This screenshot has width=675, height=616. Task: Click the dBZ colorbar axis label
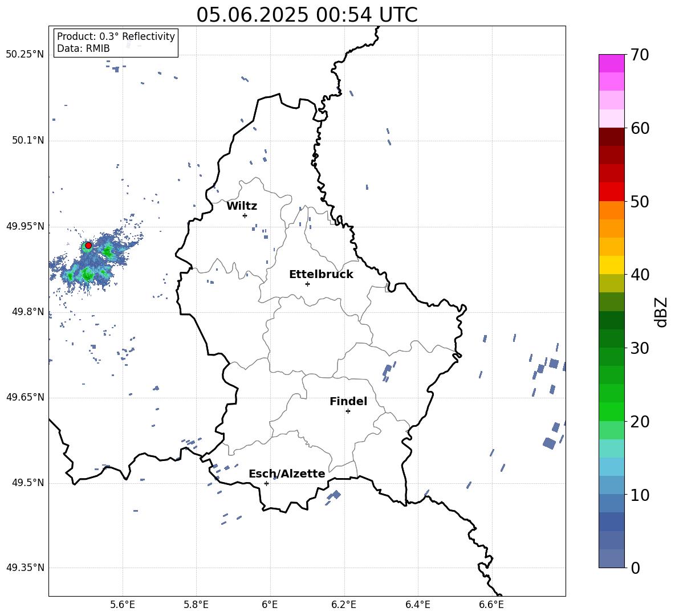coord(661,312)
